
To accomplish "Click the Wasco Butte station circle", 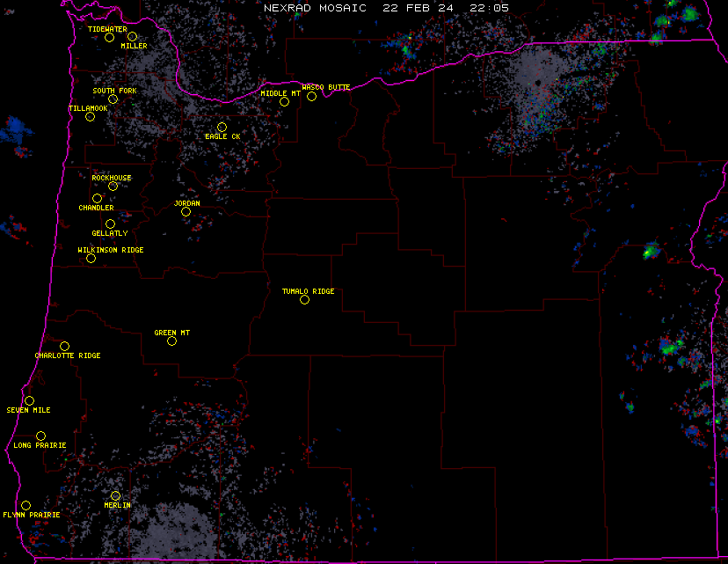I will 311,97.
